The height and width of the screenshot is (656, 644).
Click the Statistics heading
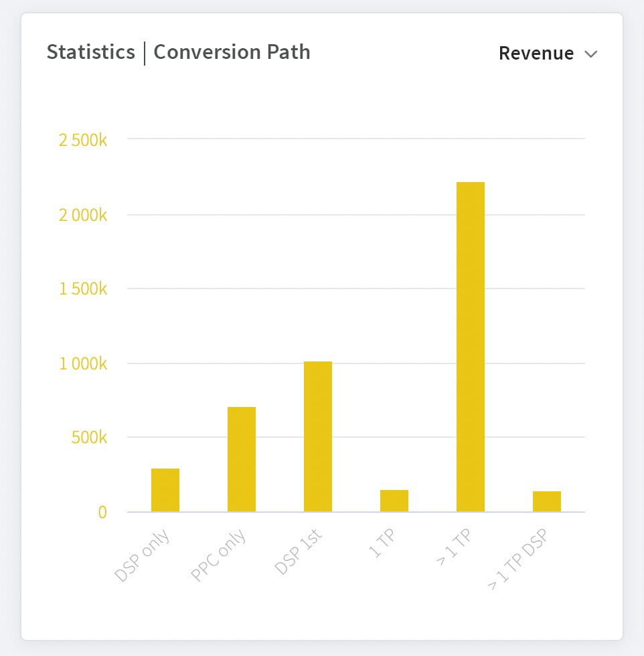click(x=91, y=52)
